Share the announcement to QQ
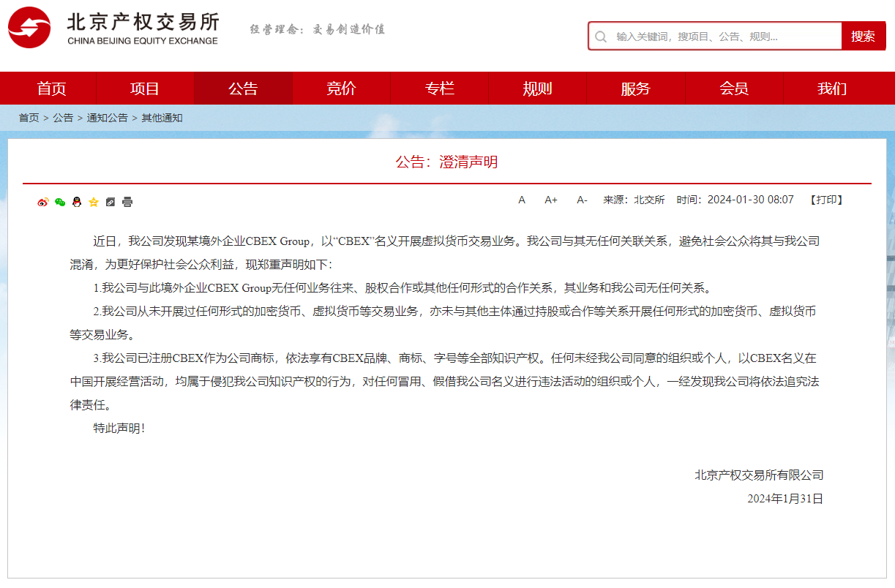The image size is (895, 588). pos(76,203)
